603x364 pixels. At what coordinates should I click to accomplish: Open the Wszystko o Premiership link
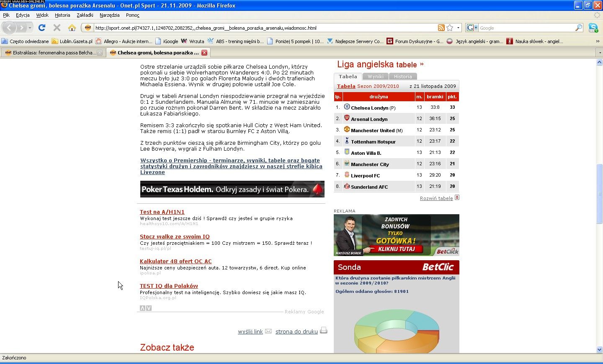231,166
